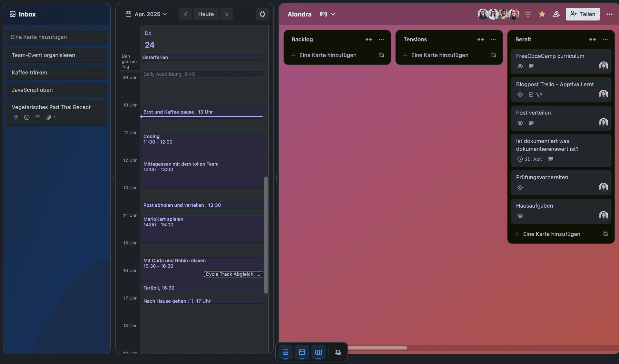The height and width of the screenshot is (364, 619).
Task: Open Mittagessen mit dem tollen Team event
Action: [202, 174]
